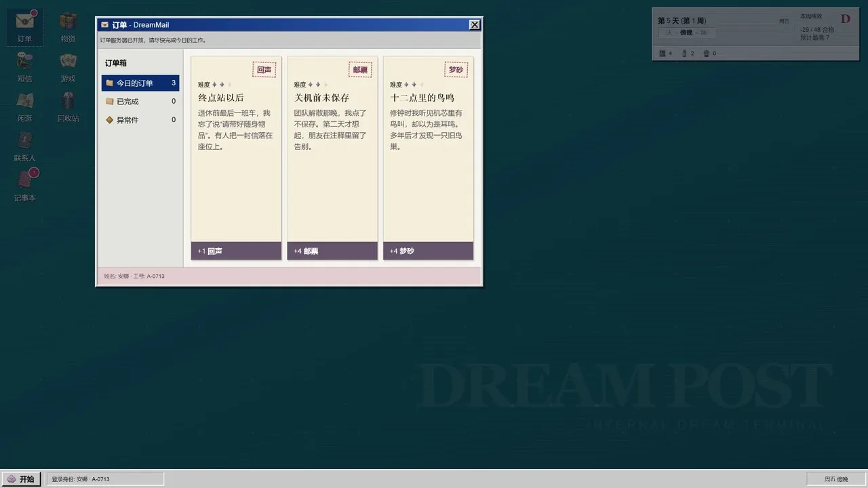The width and height of the screenshot is (868, 488).
Task: Open the order card 终点站以后
Action: point(236,158)
